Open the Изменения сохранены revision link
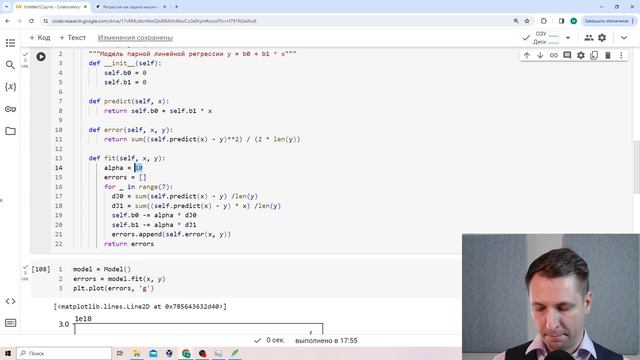This screenshot has height=360, width=640. (135, 38)
